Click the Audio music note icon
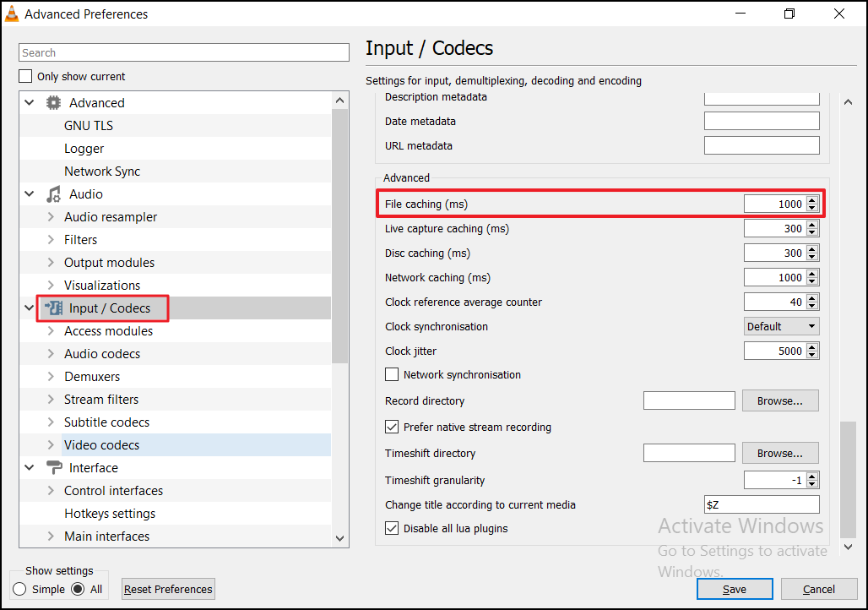Image resolution: width=868 pixels, height=610 pixels. tap(53, 194)
